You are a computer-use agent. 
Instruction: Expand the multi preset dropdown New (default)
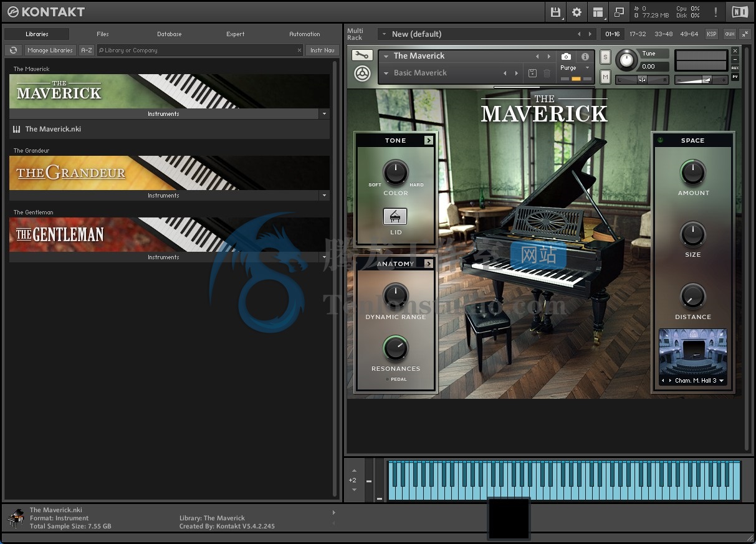pos(384,34)
